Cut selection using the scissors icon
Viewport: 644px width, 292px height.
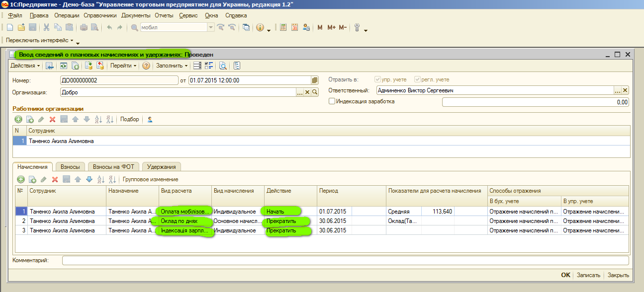click(x=46, y=27)
